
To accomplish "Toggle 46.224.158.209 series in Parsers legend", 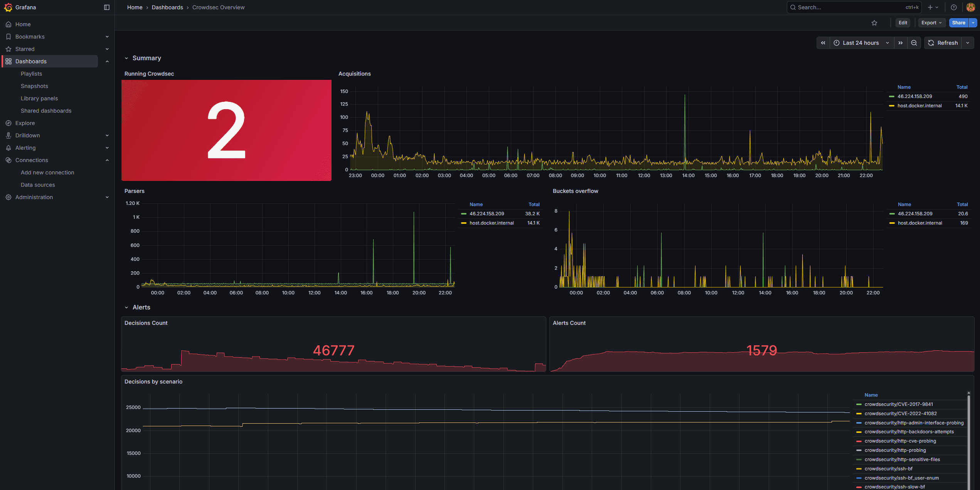I will [x=487, y=214].
